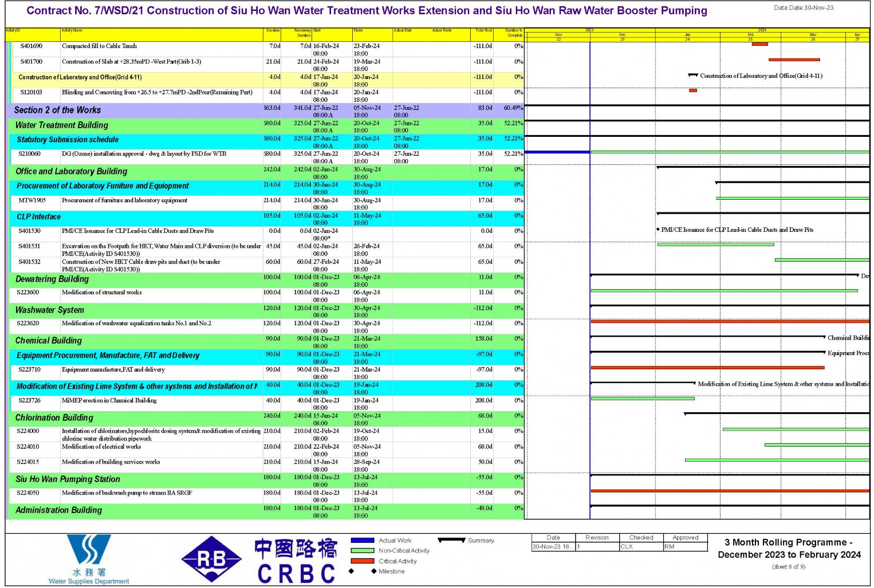Click the blue RB diamond logo
Screen dimensions: 874x588
(211, 559)
